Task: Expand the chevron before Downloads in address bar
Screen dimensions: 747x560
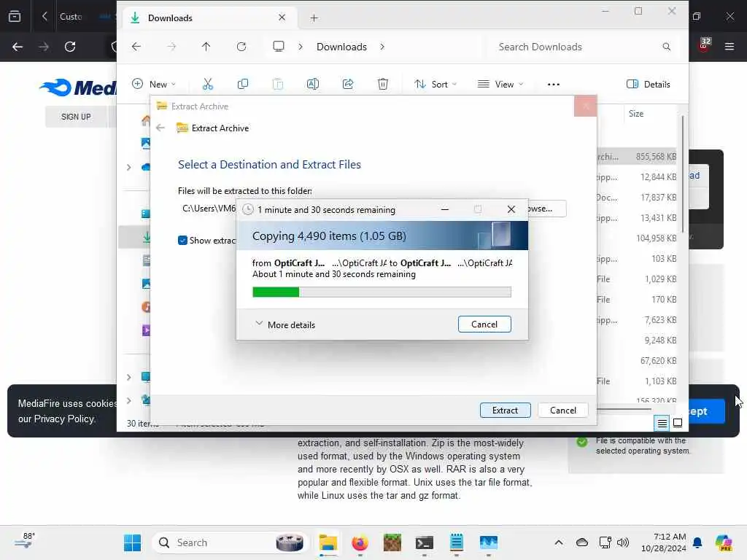Action: pyautogui.click(x=300, y=47)
